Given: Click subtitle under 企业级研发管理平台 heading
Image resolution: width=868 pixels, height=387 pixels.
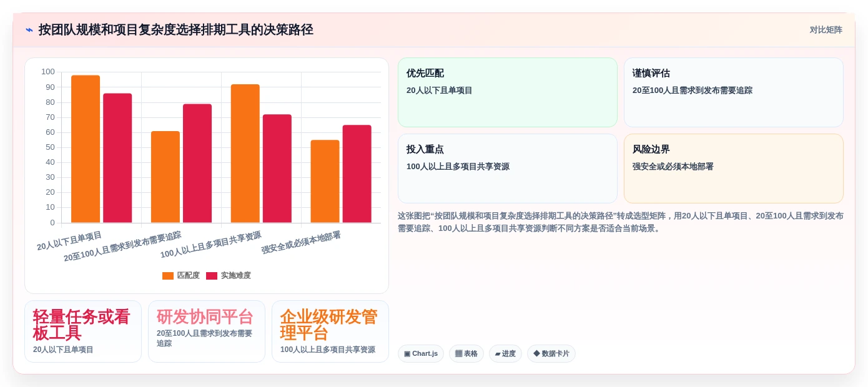Looking at the screenshot, I should pos(328,350).
